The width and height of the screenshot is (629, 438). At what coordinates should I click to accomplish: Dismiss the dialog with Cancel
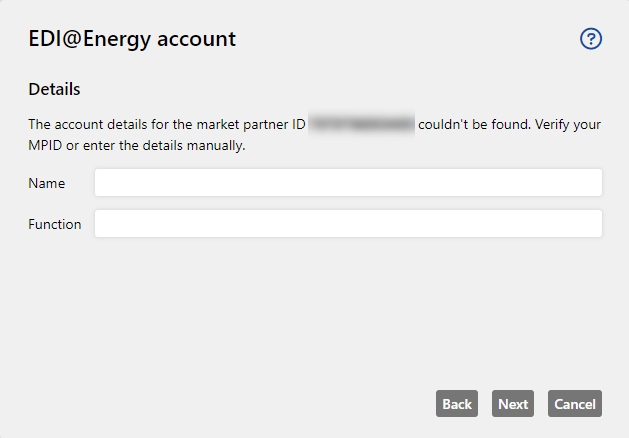coord(575,404)
